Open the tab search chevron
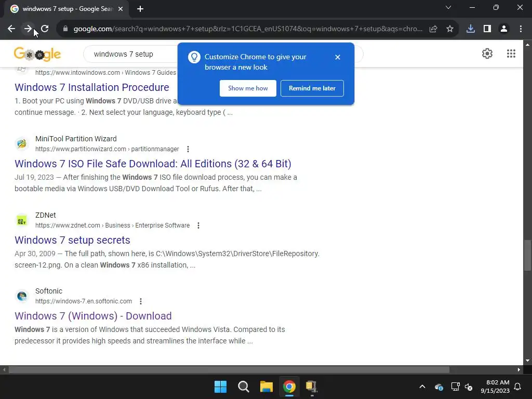532x399 pixels. (448, 7)
